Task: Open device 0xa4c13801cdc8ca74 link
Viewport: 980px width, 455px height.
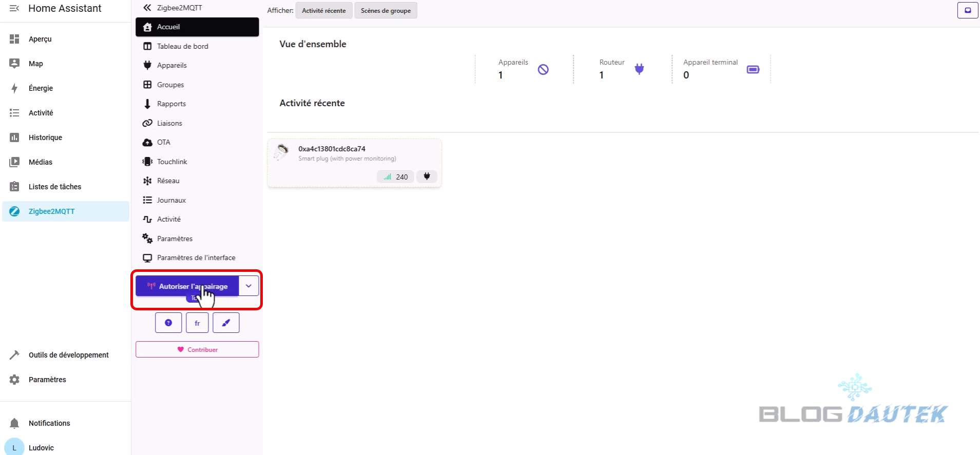Action: pos(332,149)
